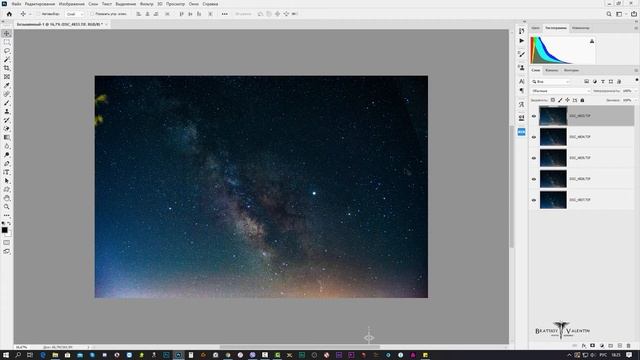The image size is (640, 360).
Task: Open the Move tool preset picker arrow
Action: click(30, 14)
